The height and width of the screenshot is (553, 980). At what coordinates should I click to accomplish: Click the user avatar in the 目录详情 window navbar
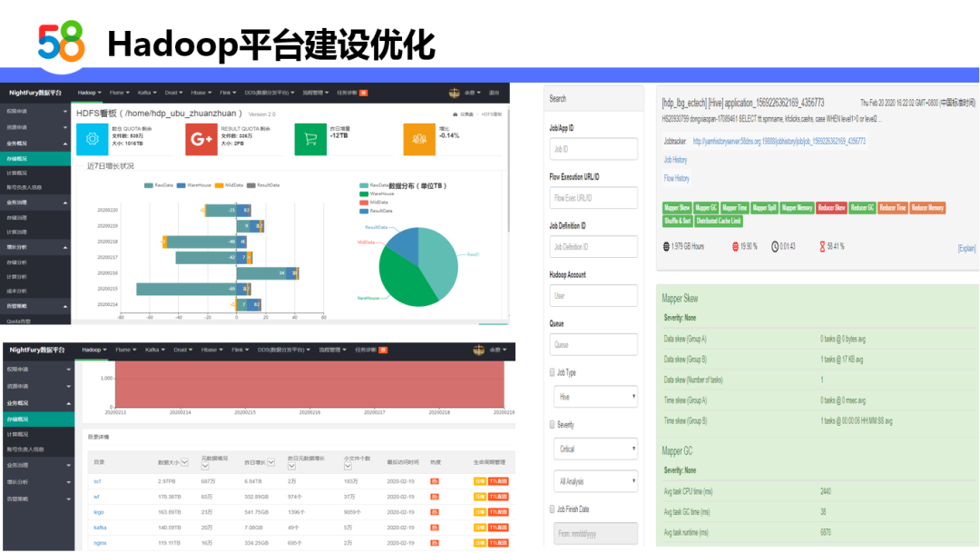[479, 350]
